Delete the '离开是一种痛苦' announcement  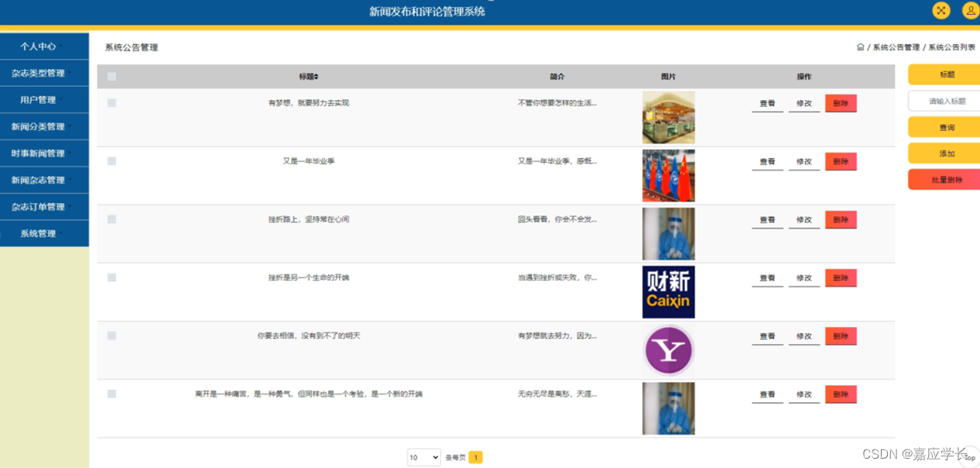(841, 394)
